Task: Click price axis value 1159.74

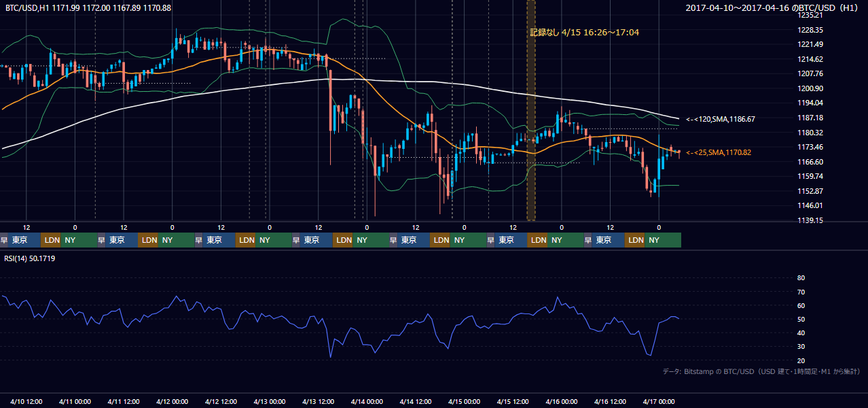Action: point(810,176)
